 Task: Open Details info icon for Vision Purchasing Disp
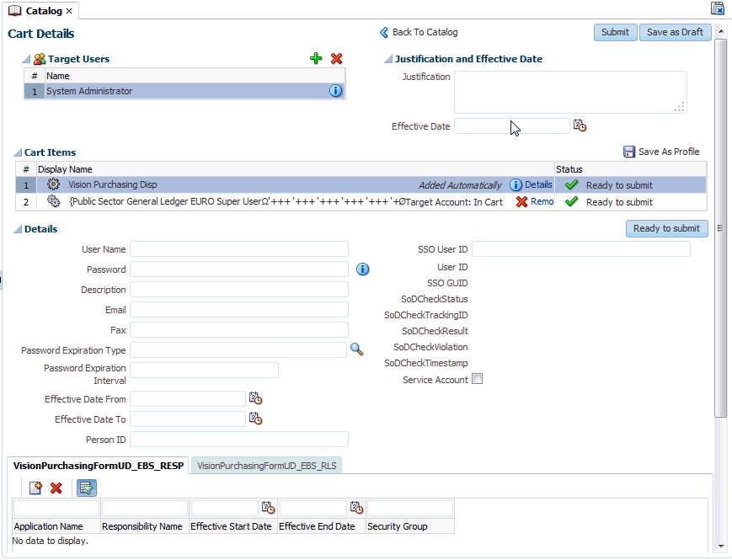516,184
